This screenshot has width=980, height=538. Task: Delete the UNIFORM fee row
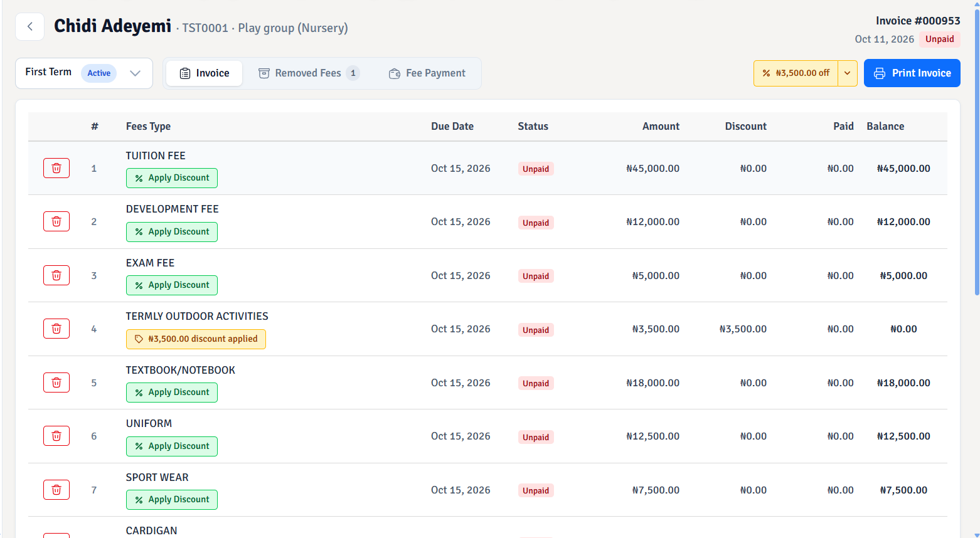[56, 436]
